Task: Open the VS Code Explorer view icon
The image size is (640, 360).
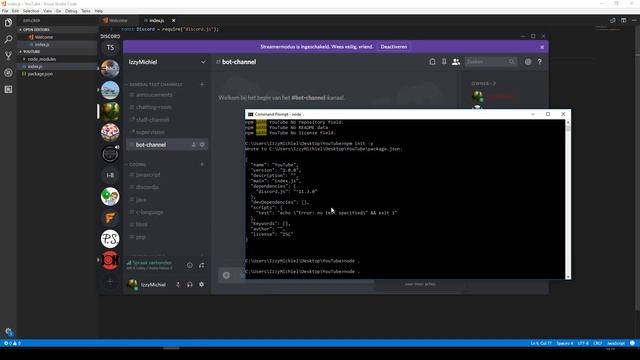Action: click(8, 22)
